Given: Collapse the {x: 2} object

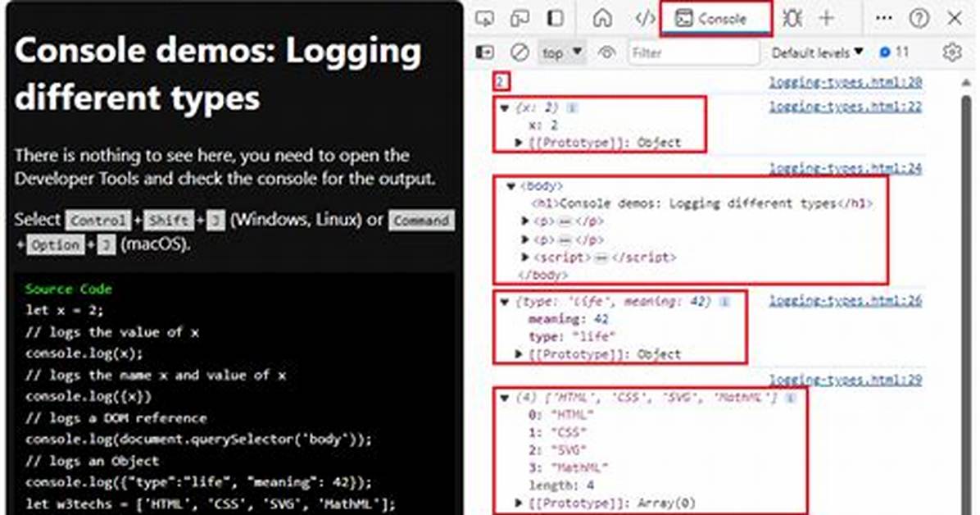Looking at the screenshot, I should [x=505, y=108].
